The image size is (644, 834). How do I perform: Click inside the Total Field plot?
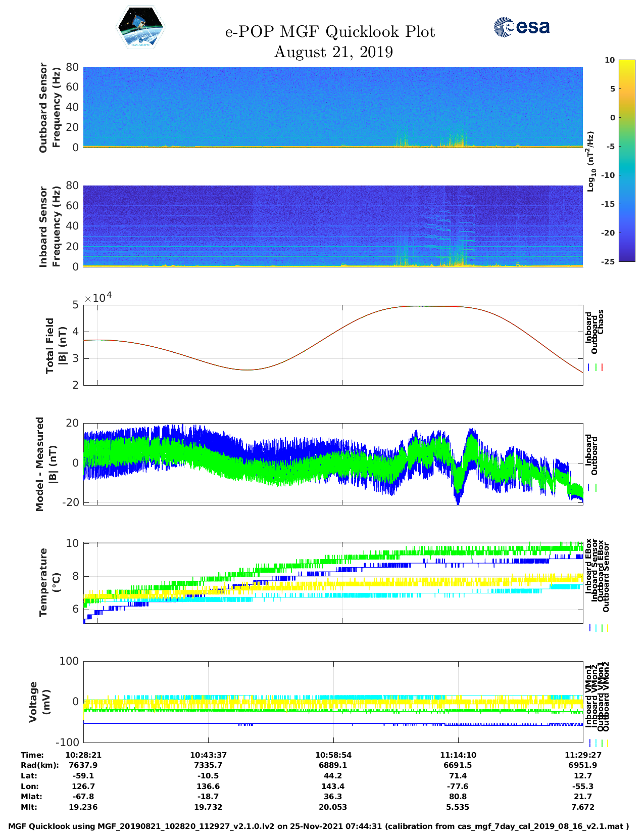[333, 345]
